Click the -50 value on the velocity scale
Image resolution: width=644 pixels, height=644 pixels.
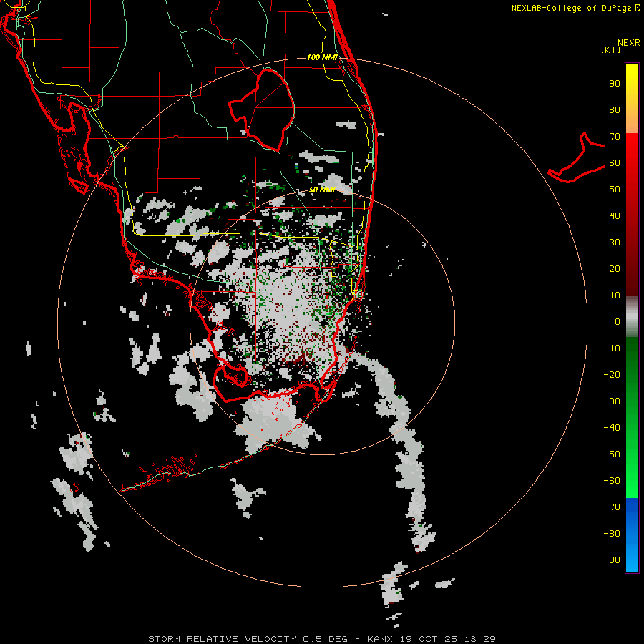click(x=612, y=454)
